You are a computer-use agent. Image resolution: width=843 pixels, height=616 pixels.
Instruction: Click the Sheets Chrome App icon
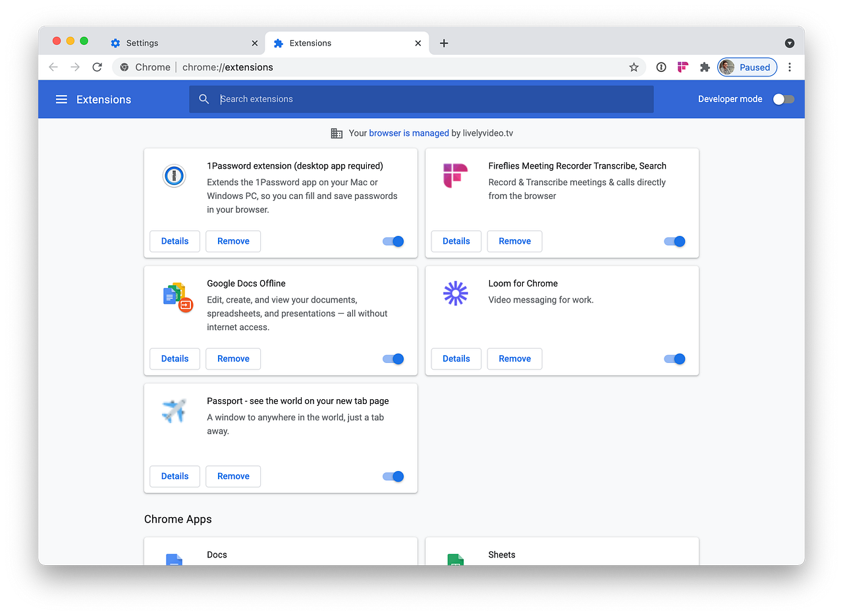455,559
